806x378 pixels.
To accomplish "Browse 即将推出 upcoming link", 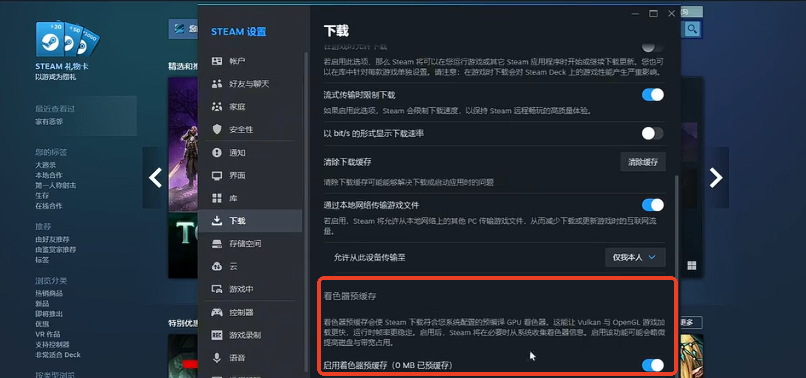I will 49,314.
